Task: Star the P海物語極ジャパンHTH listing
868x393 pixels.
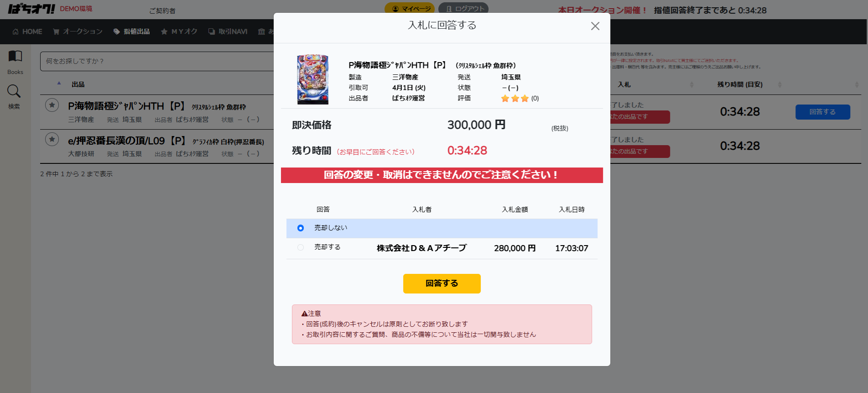Action: (52, 105)
